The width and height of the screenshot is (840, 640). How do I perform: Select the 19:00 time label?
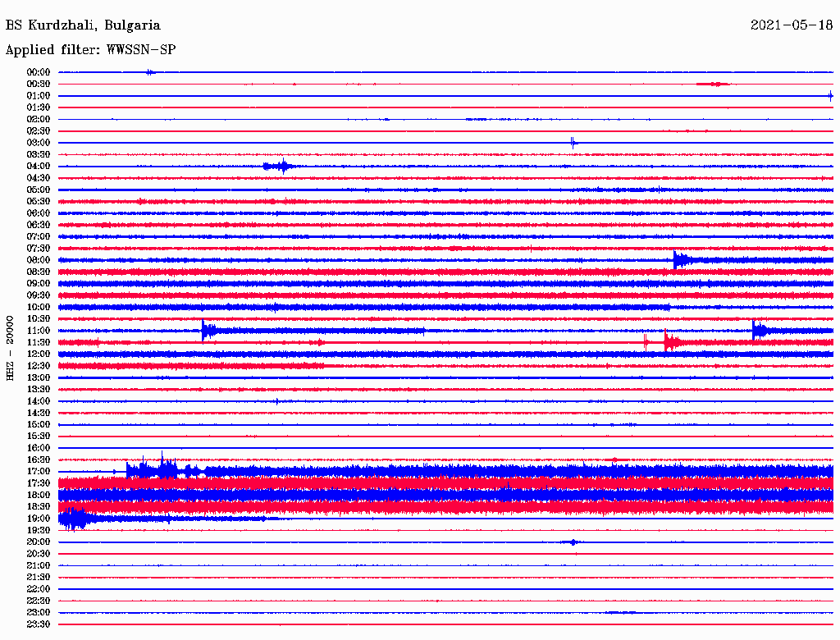(x=39, y=519)
